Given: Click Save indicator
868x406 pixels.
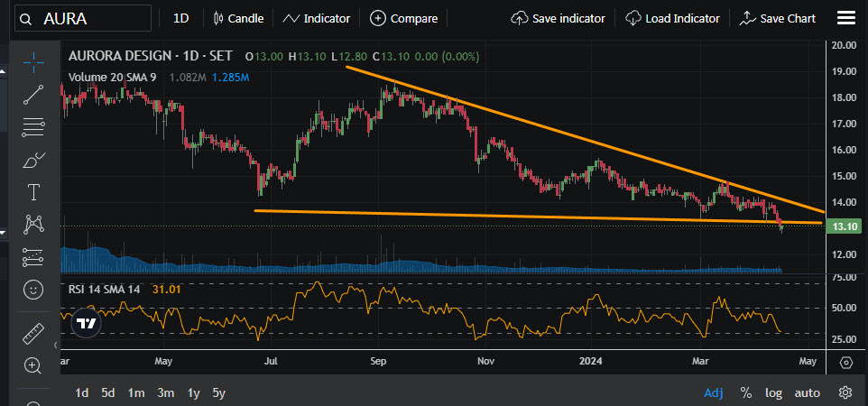Looking at the screenshot, I should pyautogui.click(x=558, y=18).
